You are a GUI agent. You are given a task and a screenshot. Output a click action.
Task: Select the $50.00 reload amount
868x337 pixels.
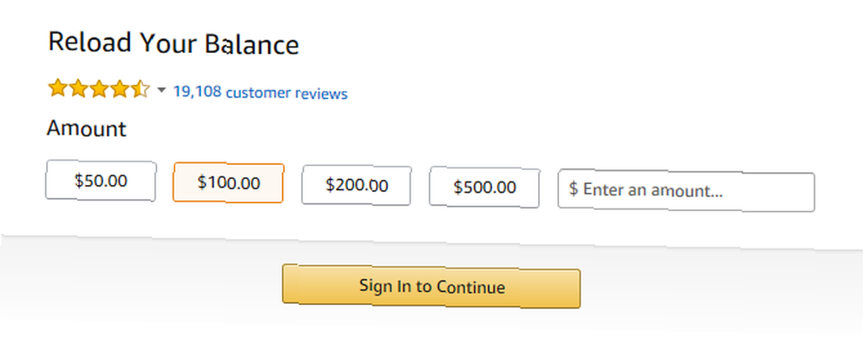click(x=101, y=181)
